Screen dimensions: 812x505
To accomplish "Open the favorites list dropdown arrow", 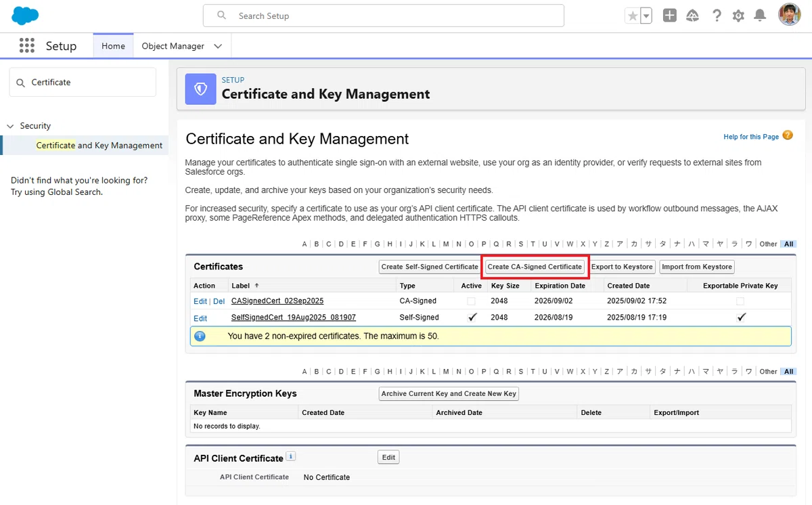I will click(x=646, y=16).
